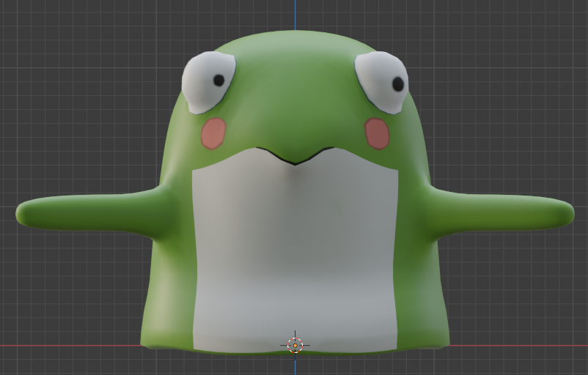Click the black pupil of the screen-right eye
This screenshot has height=375, width=588.
tap(398, 84)
